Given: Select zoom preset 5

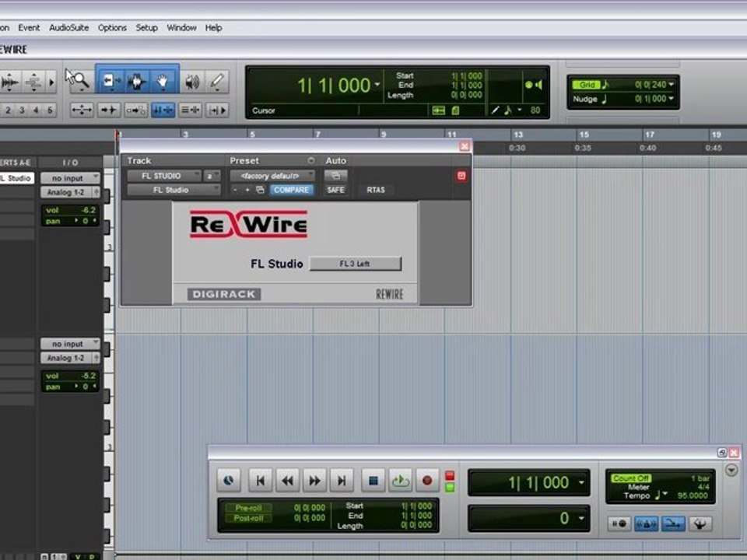Looking at the screenshot, I should pos(50,110).
